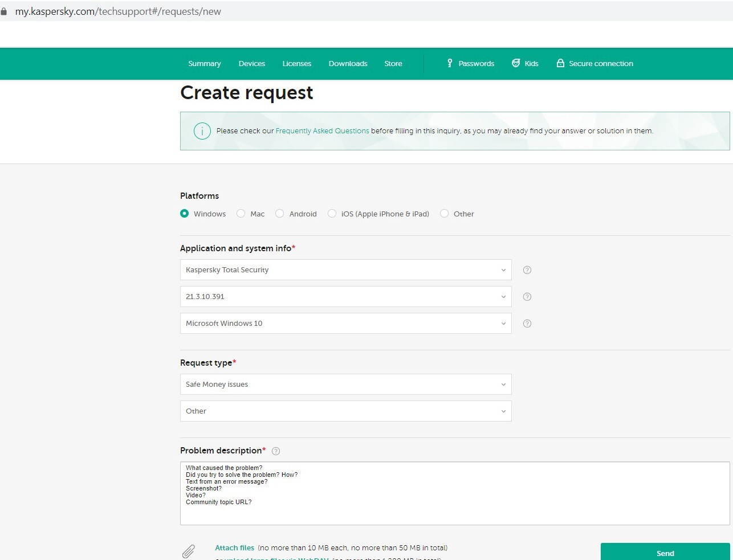This screenshot has height=560, width=733.
Task: Click help icon beside Microsoft Windows 10
Action: pos(527,324)
